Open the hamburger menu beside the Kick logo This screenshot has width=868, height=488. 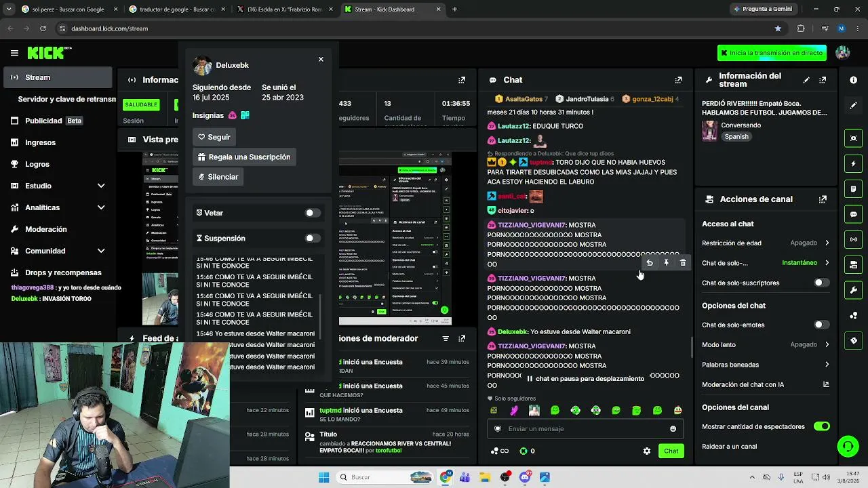14,53
